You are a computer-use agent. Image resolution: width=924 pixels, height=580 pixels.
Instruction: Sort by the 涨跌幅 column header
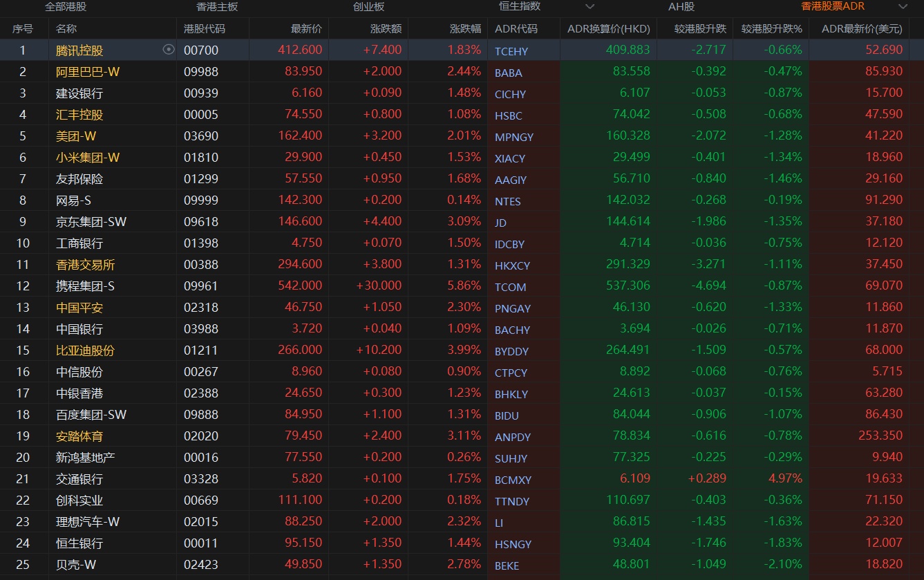(465, 29)
